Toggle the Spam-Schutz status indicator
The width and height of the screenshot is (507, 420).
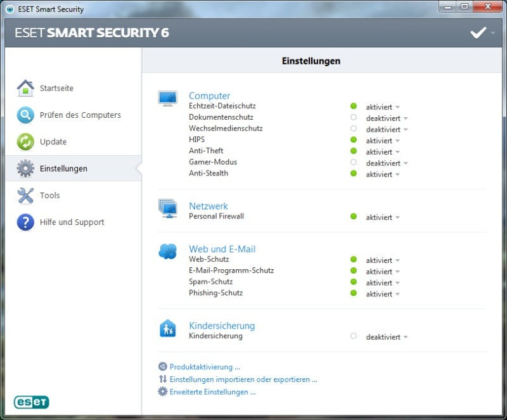tap(354, 282)
